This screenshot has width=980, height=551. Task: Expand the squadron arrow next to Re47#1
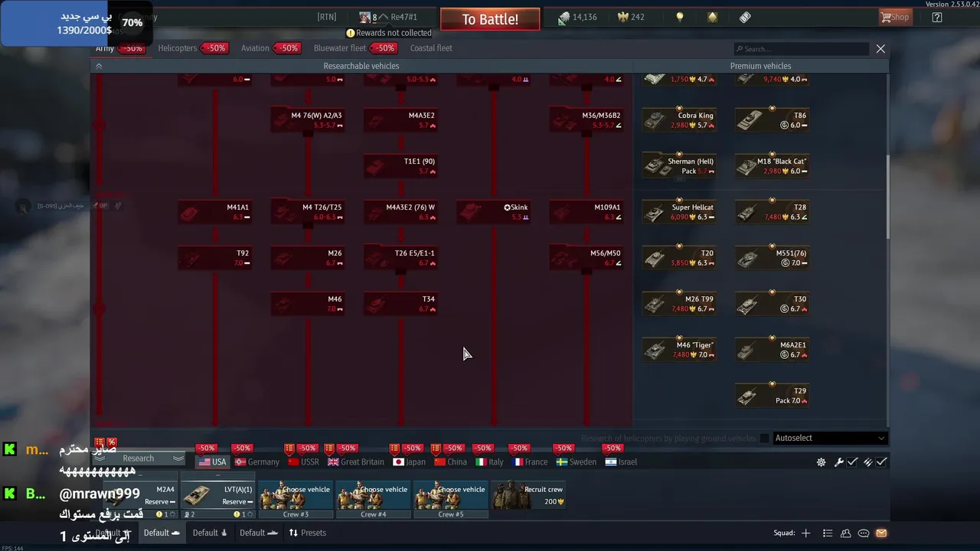383,17
